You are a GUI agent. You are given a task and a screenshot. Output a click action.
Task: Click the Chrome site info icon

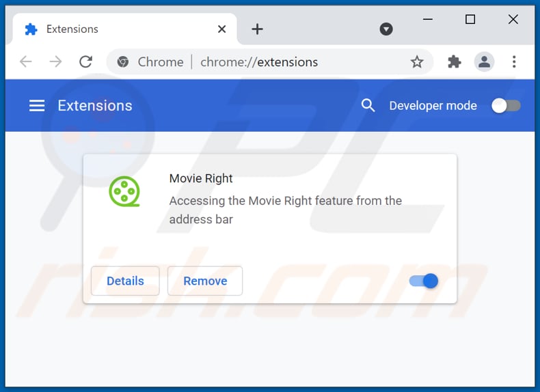(x=123, y=62)
